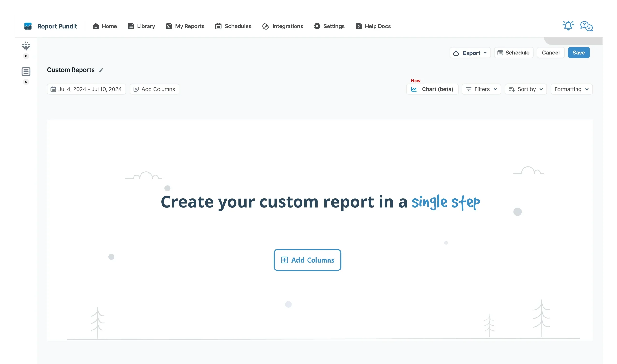Cancel the current report changes

coord(551,53)
